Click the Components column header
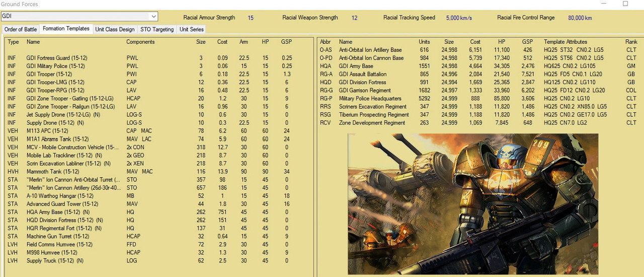Screen dimensions: 644x277 (x=140, y=42)
